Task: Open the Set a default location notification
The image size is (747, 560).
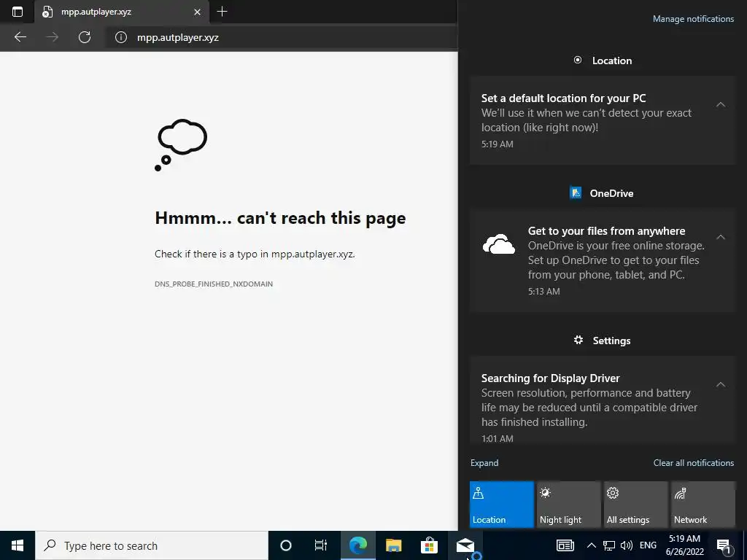Action: click(x=603, y=120)
